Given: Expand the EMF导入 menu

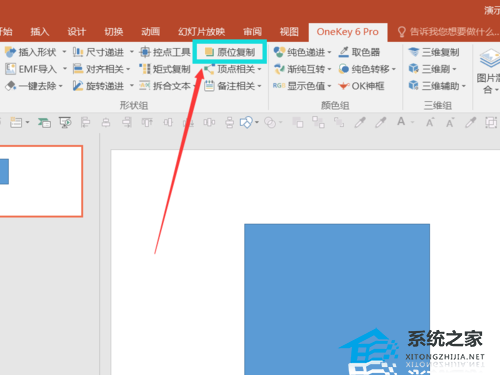Looking at the screenshot, I should [x=65, y=69].
